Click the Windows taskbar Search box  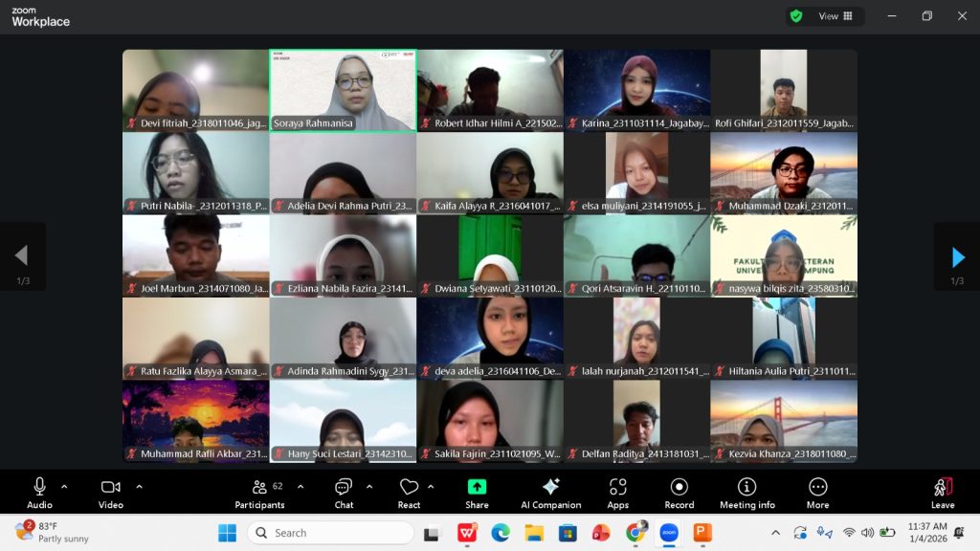pyautogui.click(x=330, y=533)
